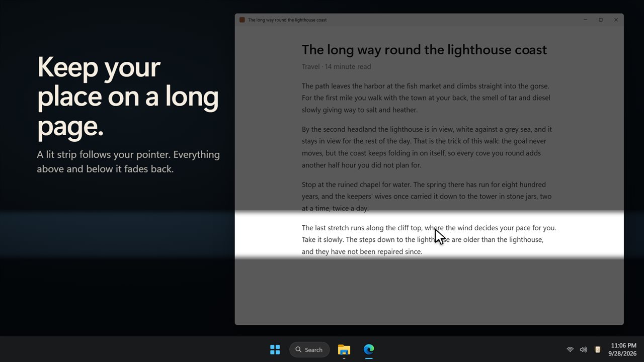The image size is (644, 362).
Task: Open the Wi-Fi network tray icon
Action: (570, 349)
